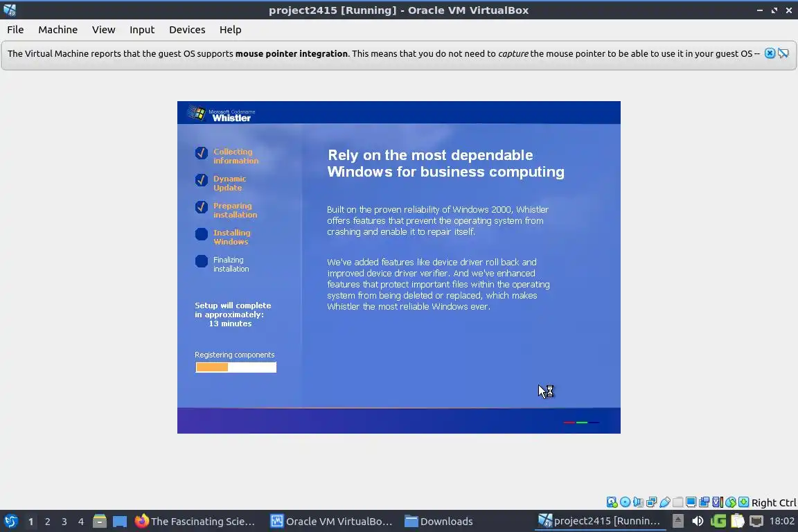Open the View menu
The image size is (798, 532).
click(x=103, y=30)
